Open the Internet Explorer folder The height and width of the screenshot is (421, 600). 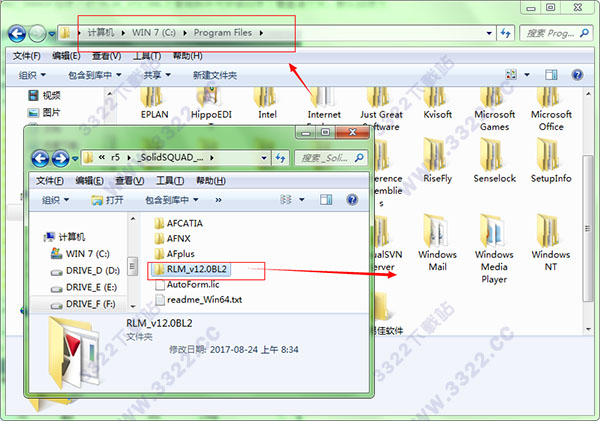tap(324, 105)
